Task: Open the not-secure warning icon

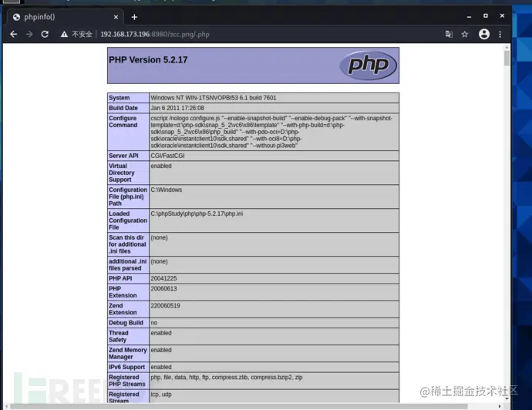Action: pos(64,34)
